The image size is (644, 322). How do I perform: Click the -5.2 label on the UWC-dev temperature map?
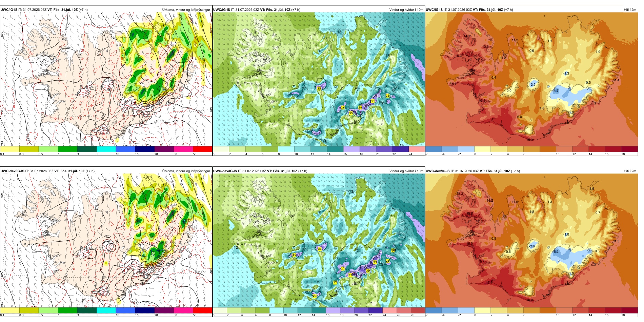556,252
